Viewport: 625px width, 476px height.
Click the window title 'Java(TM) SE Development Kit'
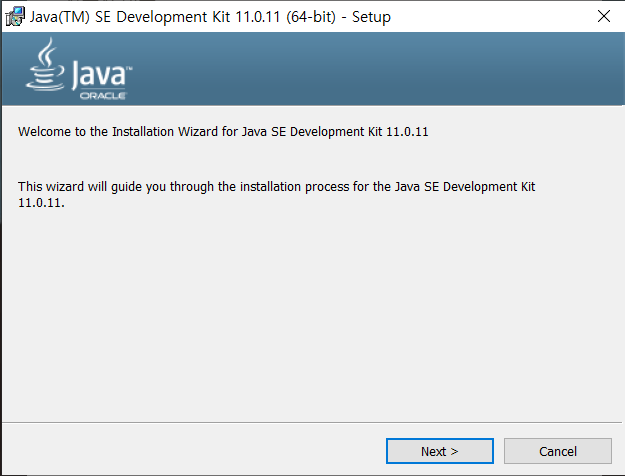tap(210, 17)
